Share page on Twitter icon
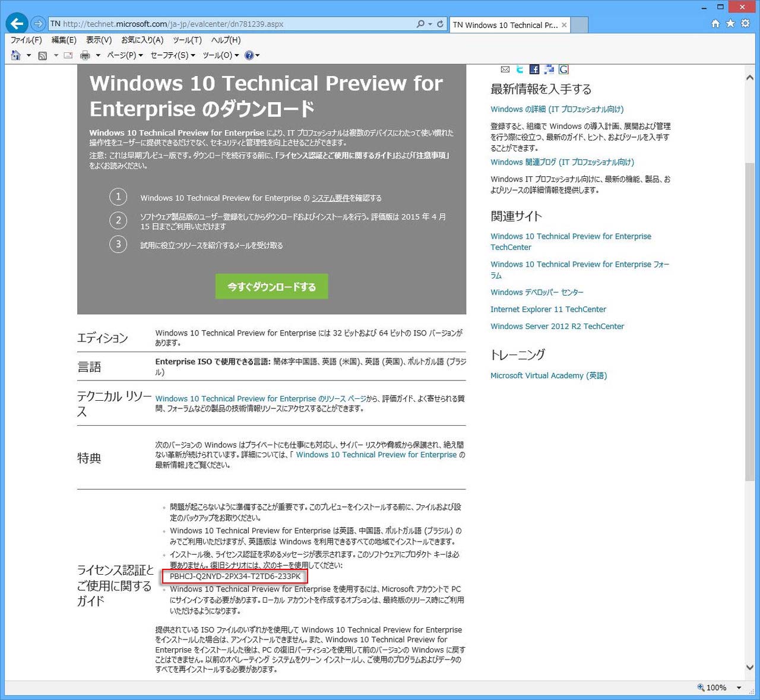760x700 pixels. point(520,69)
